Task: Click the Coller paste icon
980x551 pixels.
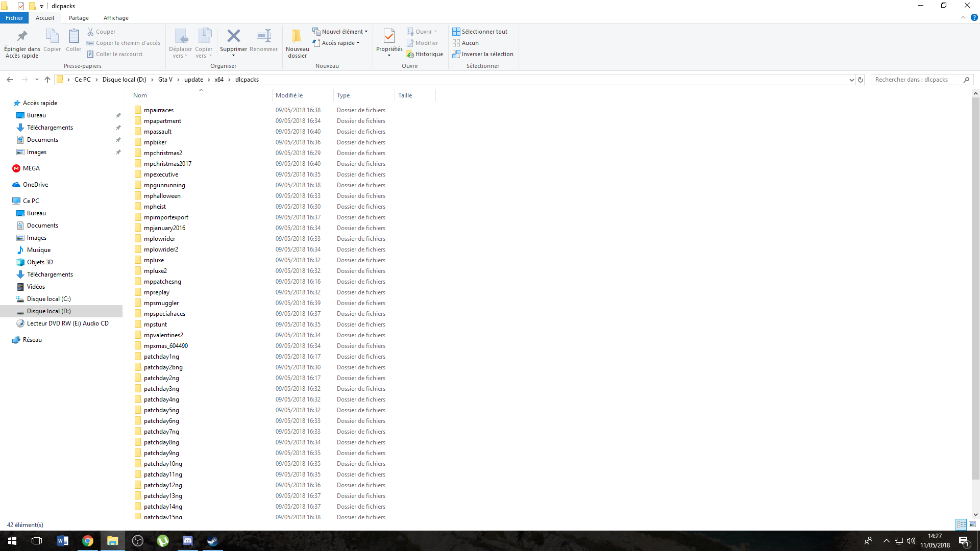Action: (73, 40)
